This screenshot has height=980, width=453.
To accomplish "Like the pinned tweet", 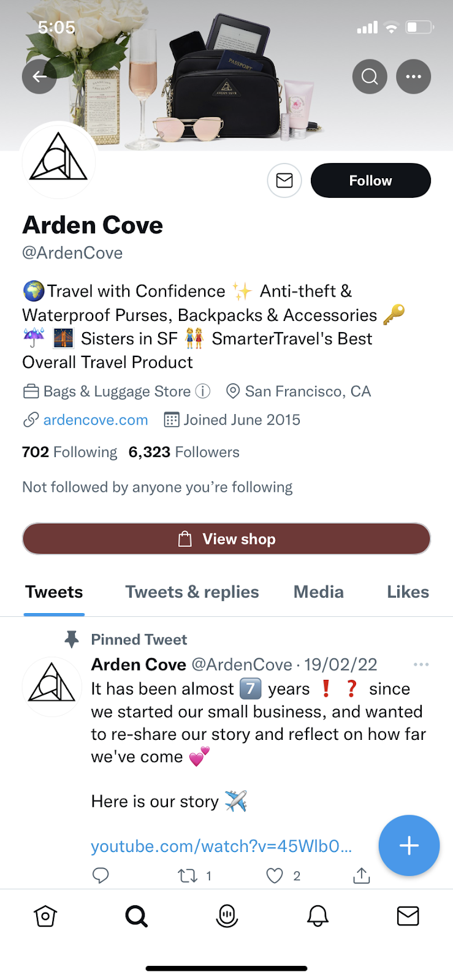I will click(275, 876).
